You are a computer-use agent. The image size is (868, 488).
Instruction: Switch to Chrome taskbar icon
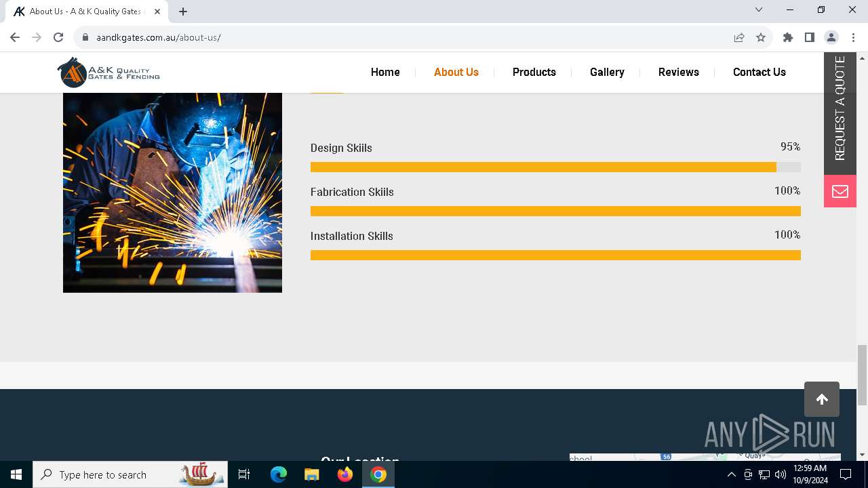tap(378, 474)
